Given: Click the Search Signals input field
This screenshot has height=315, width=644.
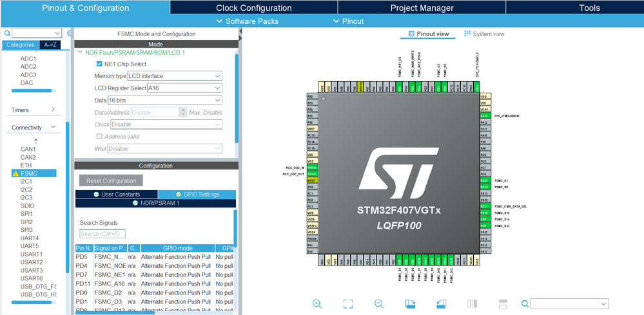Looking at the screenshot, I should (102, 234).
